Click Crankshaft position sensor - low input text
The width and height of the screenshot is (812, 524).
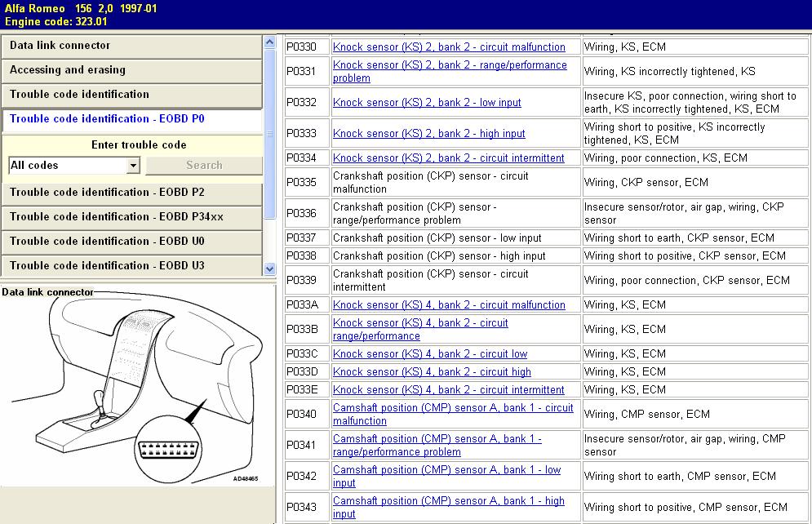[437, 238]
